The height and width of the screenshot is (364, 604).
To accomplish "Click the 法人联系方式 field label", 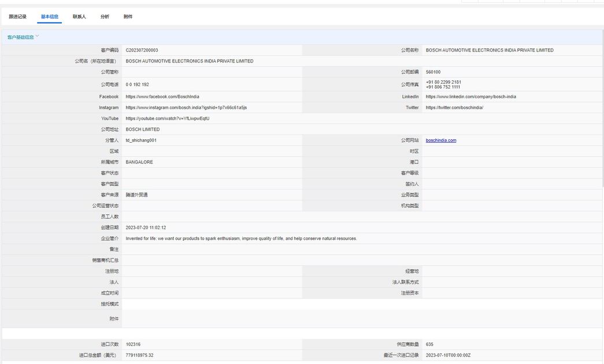I will click(405, 283).
